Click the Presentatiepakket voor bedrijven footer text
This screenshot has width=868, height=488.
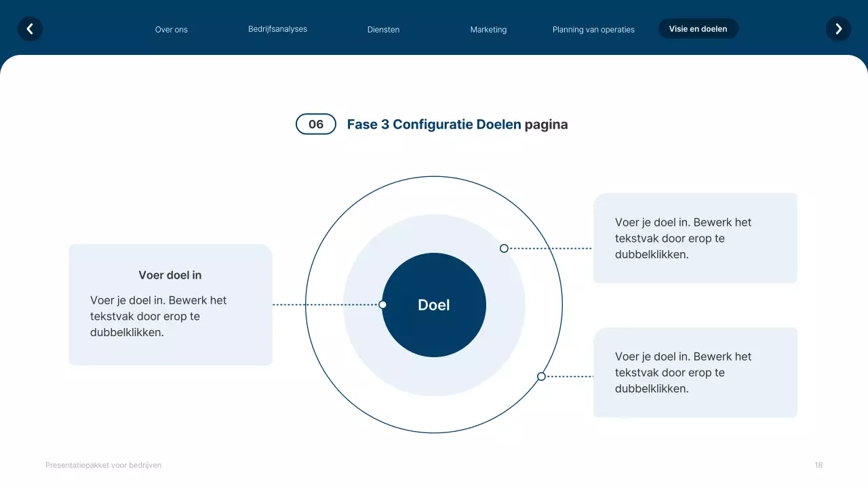point(103,466)
